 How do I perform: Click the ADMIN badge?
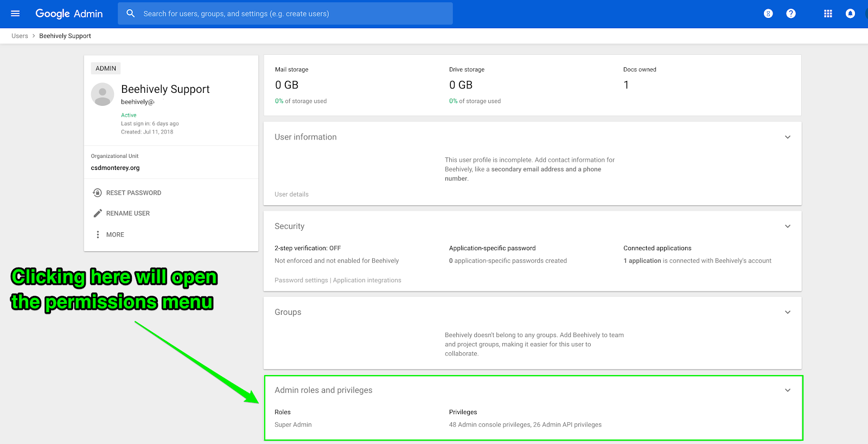(x=106, y=68)
